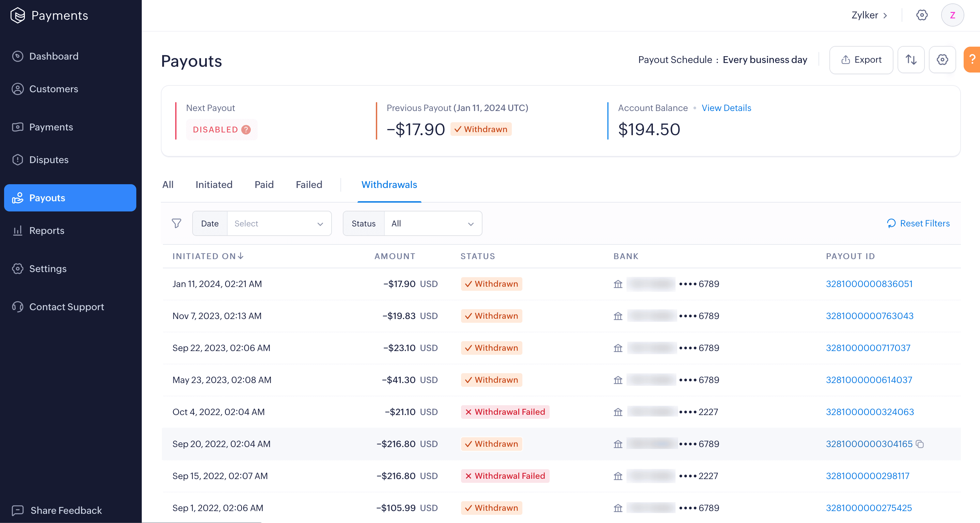980x523 pixels.
Task: Open top bar settings gear icon
Action: tap(921, 15)
